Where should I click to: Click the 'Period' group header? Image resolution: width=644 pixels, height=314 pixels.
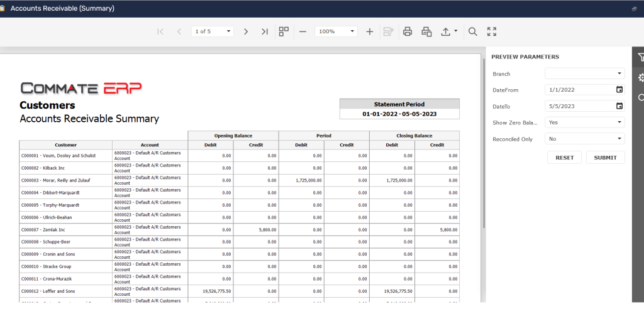[324, 136]
